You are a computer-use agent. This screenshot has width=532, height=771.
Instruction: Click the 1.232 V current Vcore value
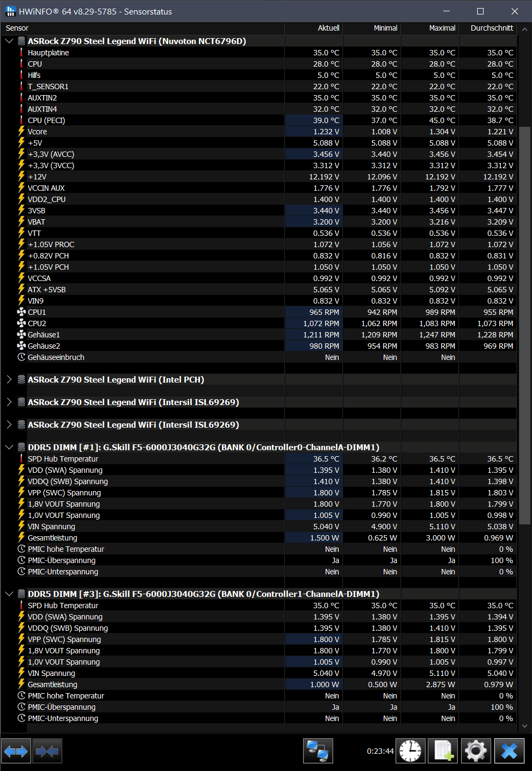[326, 132]
